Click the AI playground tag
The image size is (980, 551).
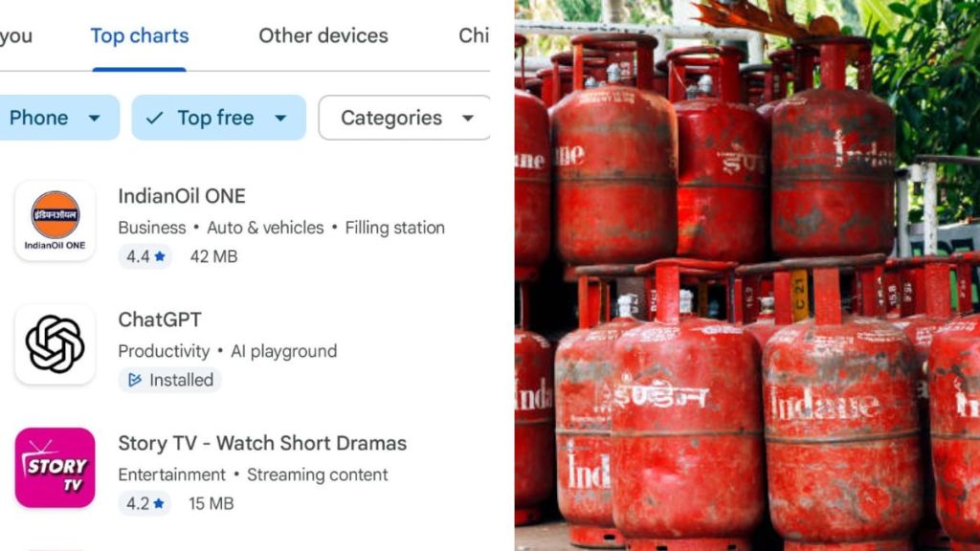283,351
